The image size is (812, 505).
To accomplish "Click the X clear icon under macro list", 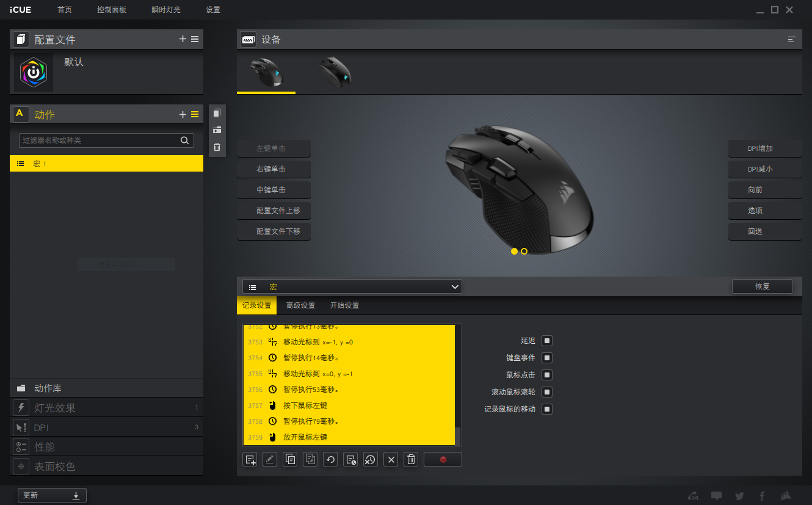I will pyautogui.click(x=391, y=460).
